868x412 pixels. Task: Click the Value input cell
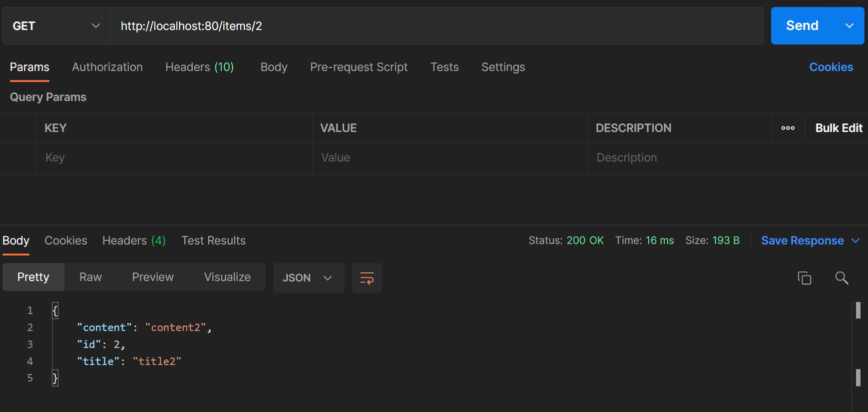[x=450, y=158]
